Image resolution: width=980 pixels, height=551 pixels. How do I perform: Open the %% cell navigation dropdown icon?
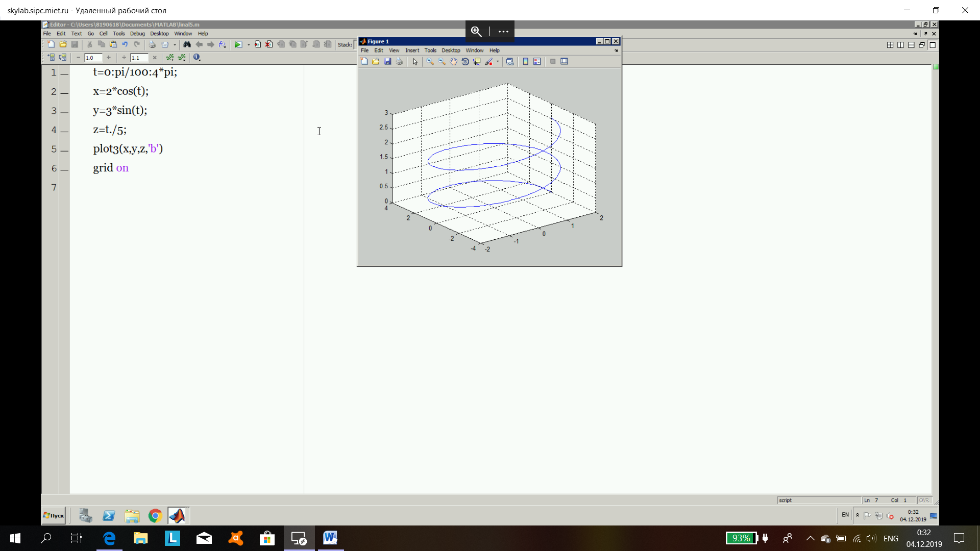coord(182,58)
